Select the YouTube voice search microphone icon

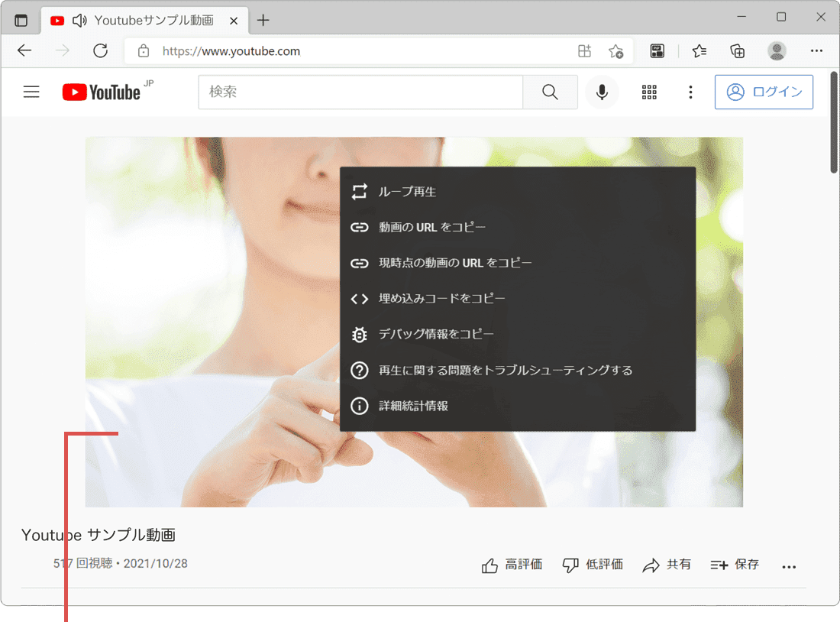point(602,92)
